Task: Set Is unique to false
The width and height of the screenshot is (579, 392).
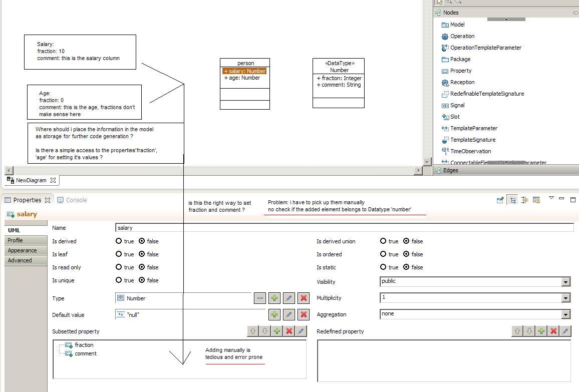Action: [142, 280]
